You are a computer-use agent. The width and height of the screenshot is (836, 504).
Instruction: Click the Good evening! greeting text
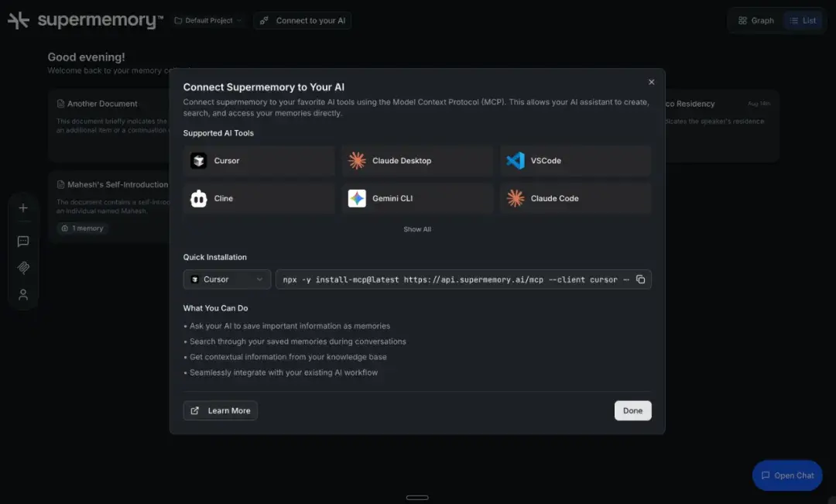click(86, 57)
